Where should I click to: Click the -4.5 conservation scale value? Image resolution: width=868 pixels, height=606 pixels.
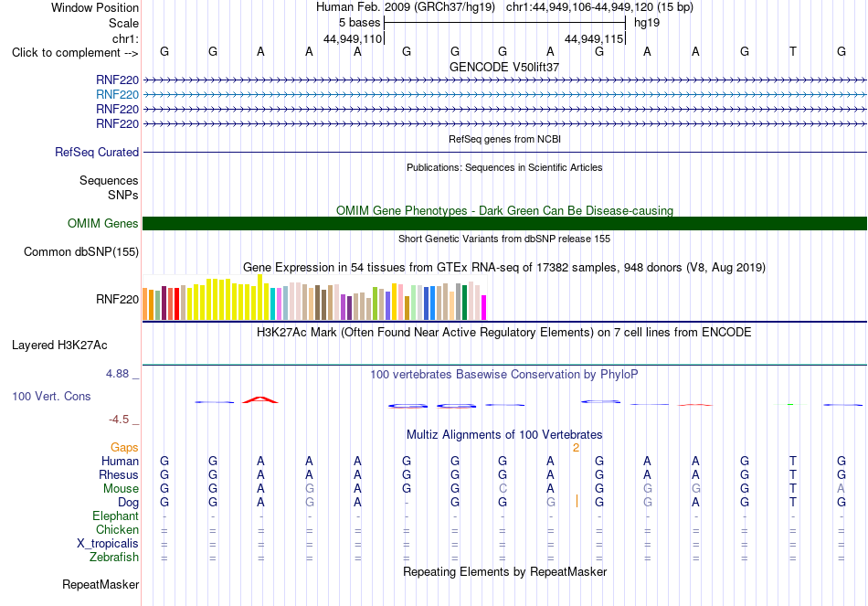point(119,420)
